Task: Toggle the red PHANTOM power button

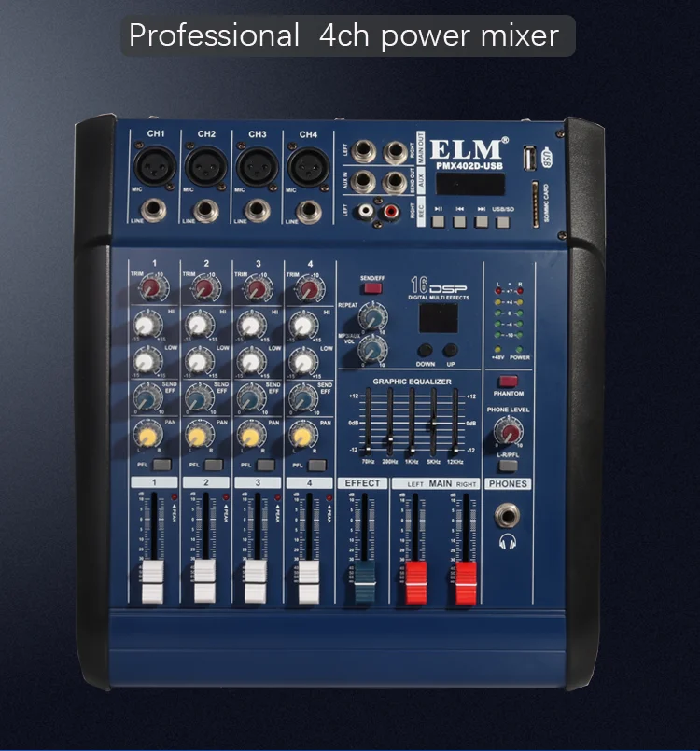Action: point(508,382)
